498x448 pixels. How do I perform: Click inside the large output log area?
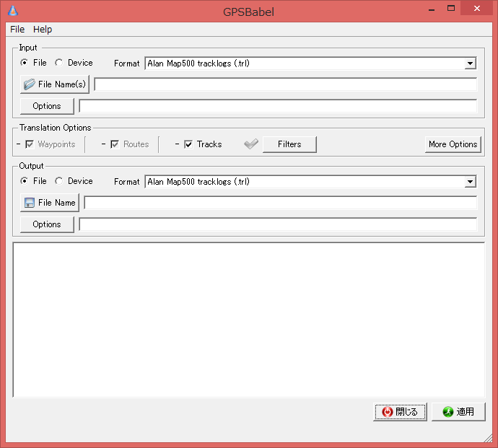pos(249,320)
